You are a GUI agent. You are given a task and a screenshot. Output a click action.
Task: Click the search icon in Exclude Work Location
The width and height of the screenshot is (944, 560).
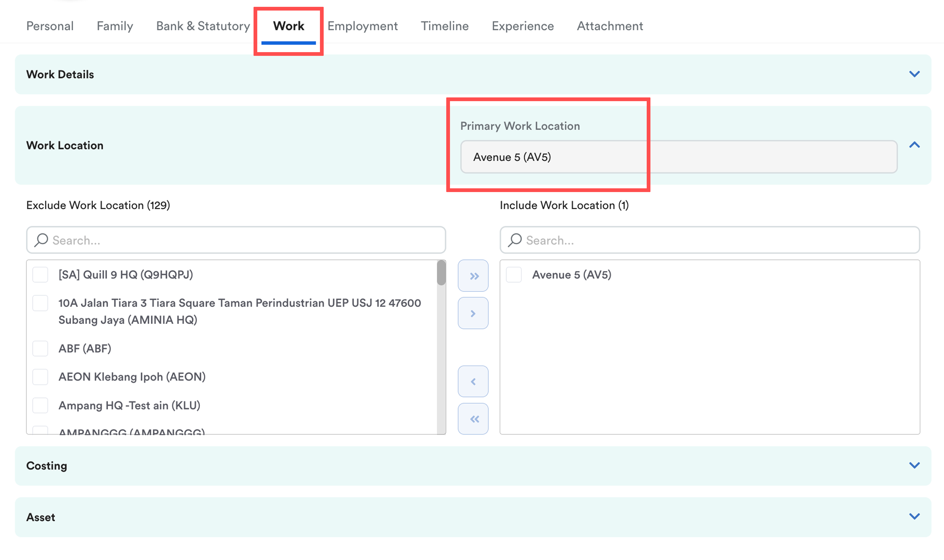[x=41, y=240]
